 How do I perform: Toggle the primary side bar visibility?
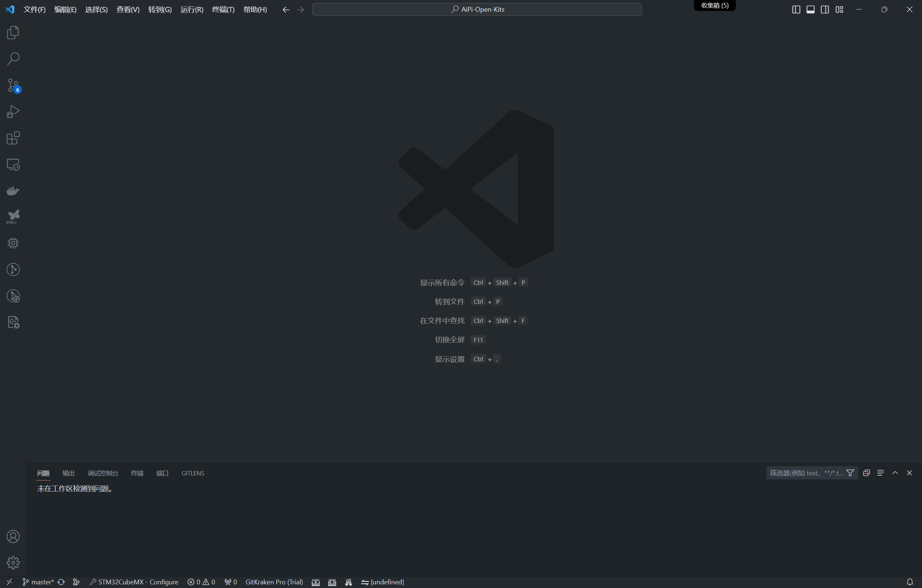[x=796, y=10]
